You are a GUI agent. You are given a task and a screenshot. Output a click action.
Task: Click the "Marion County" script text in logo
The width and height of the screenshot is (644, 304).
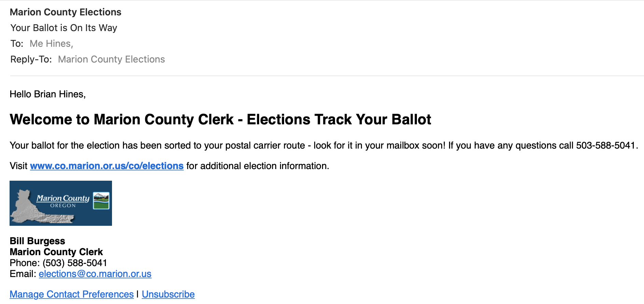tap(63, 198)
